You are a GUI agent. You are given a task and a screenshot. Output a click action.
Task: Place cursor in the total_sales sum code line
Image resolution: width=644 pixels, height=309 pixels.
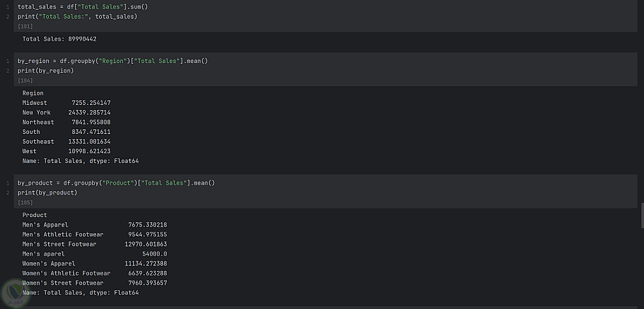pos(82,6)
